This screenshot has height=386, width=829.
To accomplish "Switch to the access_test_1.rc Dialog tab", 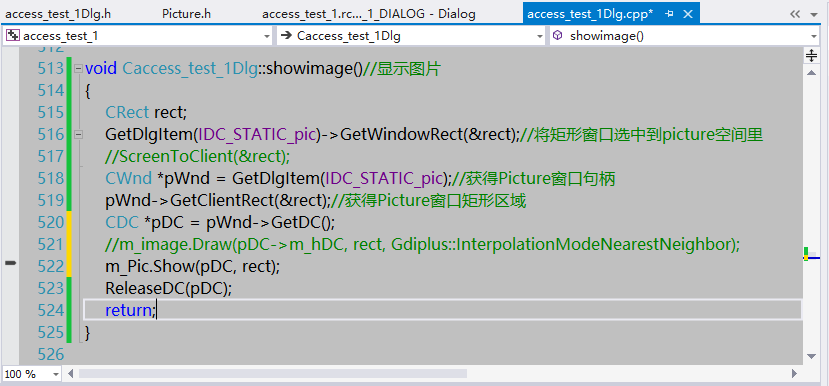I will tap(369, 14).
